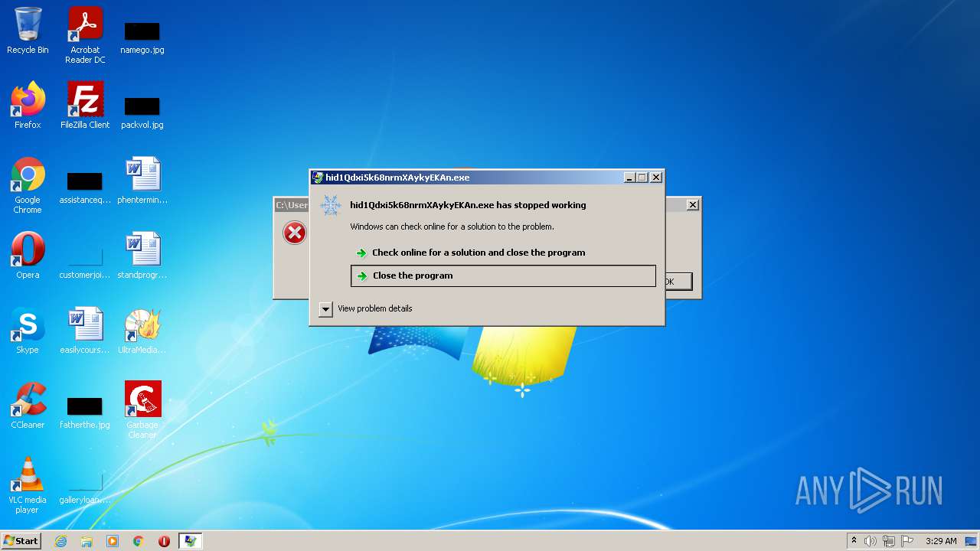The width and height of the screenshot is (980, 551).
Task: Open standprogr... Word document
Action: coord(142,256)
